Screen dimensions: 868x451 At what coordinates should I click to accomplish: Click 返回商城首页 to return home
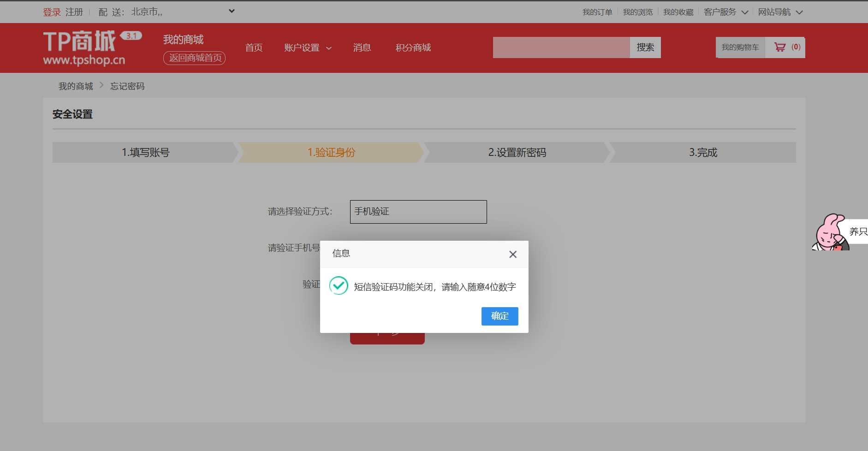[194, 58]
